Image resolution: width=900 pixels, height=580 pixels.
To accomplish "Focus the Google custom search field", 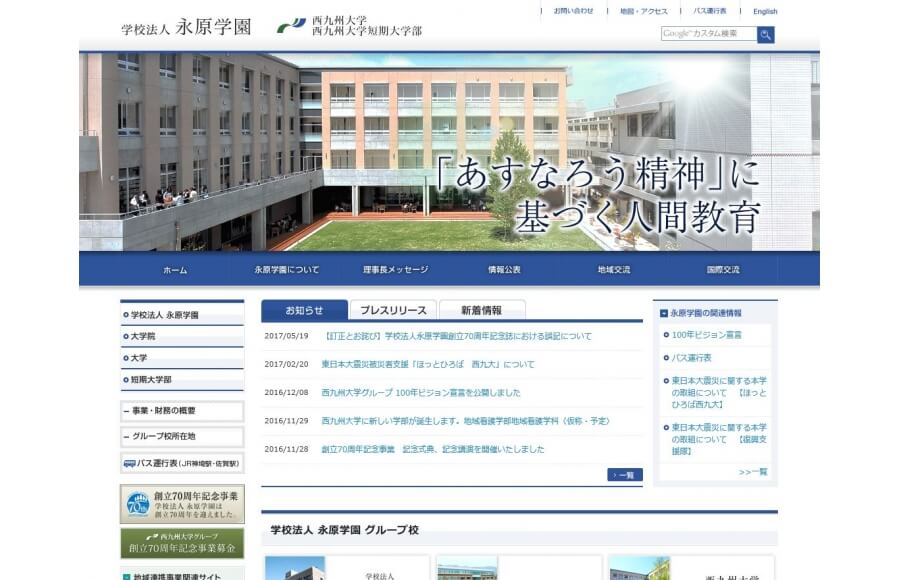I will click(x=709, y=34).
